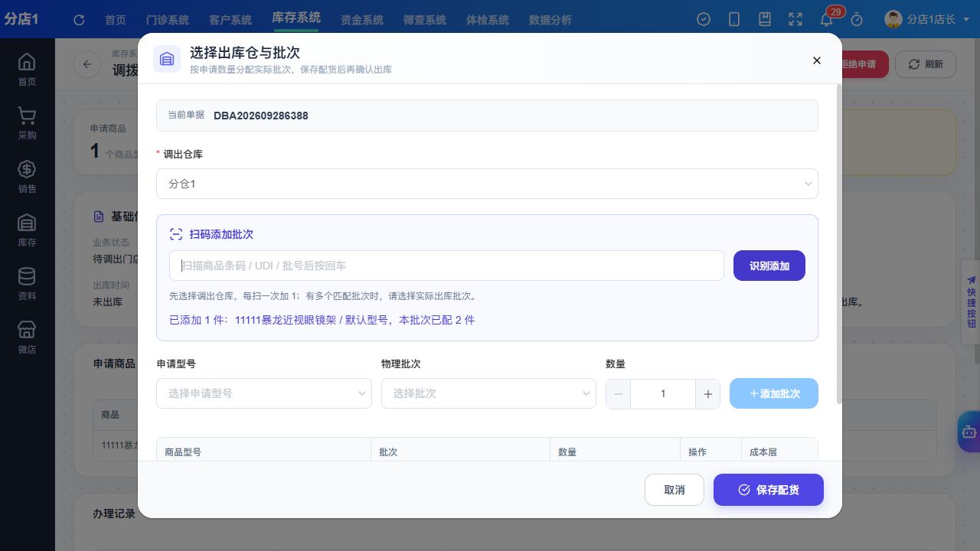Save allocation with 保存配货
This screenshot has height=551, width=980.
(769, 490)
